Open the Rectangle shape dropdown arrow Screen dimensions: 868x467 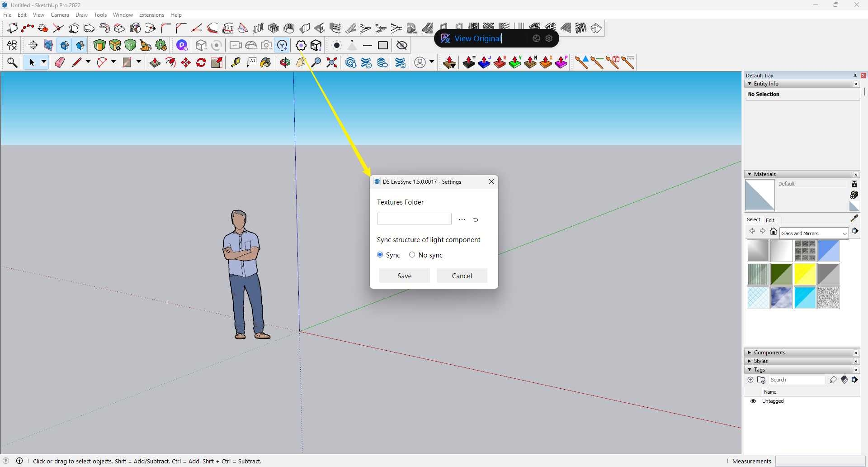pos(139,62)
